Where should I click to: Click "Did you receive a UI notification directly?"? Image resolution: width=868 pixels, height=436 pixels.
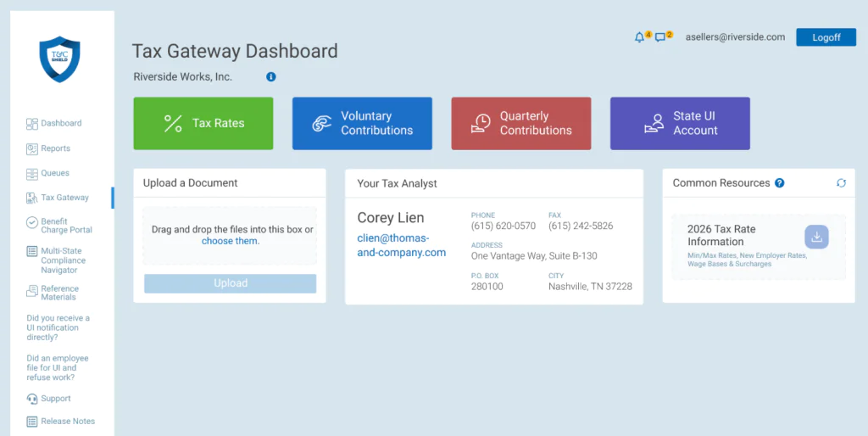coord(58,327)
